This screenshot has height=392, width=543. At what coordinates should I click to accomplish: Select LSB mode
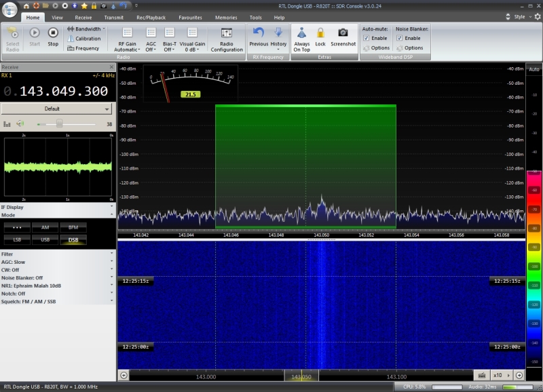click(x=17, y=240)
